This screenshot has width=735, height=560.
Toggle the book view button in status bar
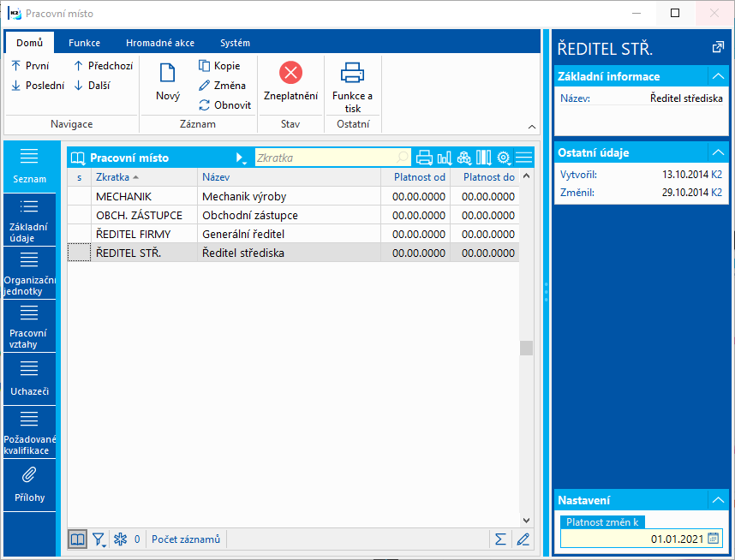point(78,539)
